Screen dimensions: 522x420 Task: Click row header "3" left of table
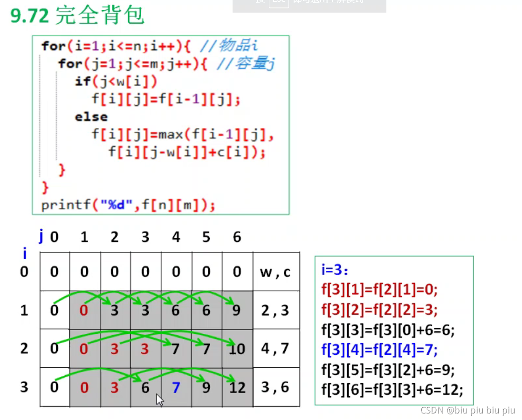pyautogui.click(x=24, y=387)
